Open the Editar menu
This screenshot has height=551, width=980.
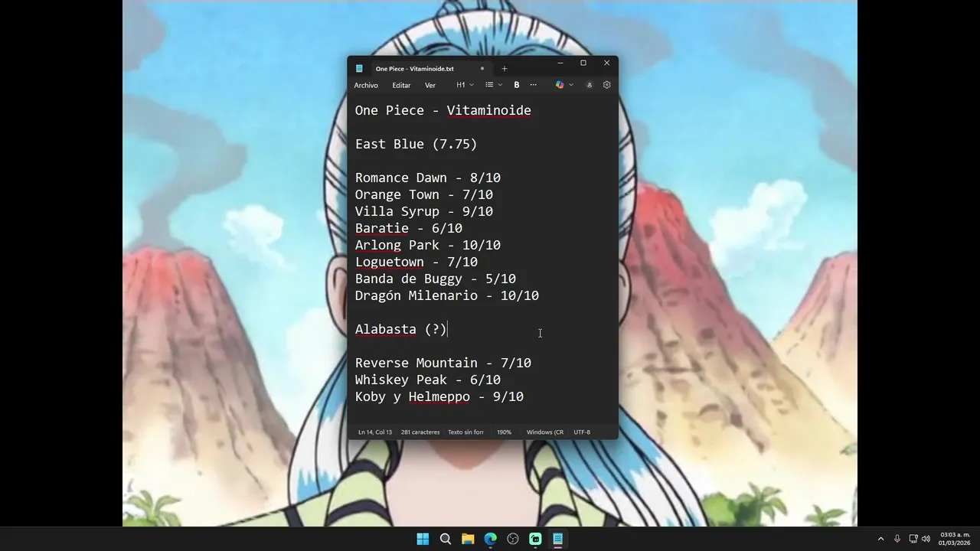(x=401, y=85)
